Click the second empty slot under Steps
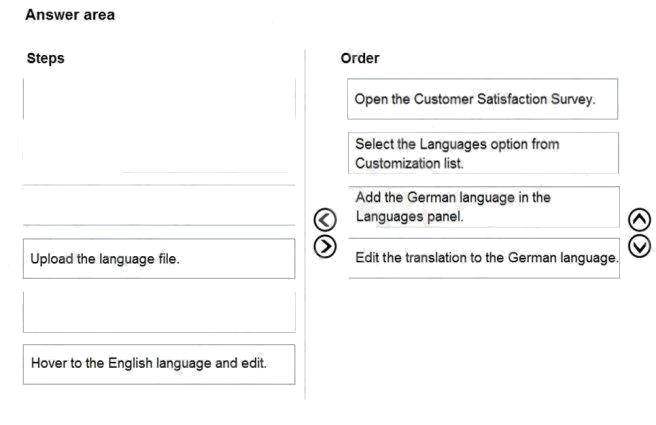This screenshot has width=656, height=425. pyautogui.click(x=158, y=153)
